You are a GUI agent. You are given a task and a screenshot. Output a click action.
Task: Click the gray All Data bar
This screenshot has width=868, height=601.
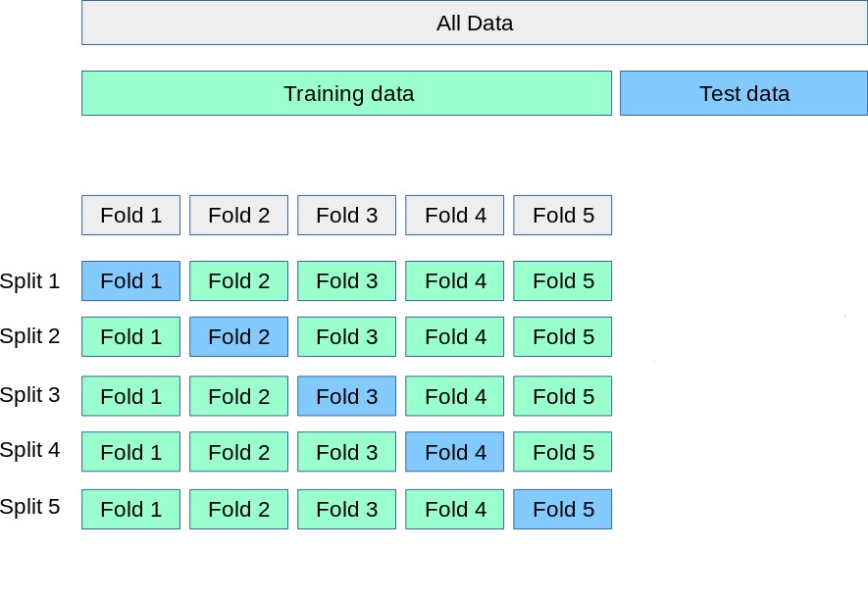pyautogui.click(x=474, y=23)
